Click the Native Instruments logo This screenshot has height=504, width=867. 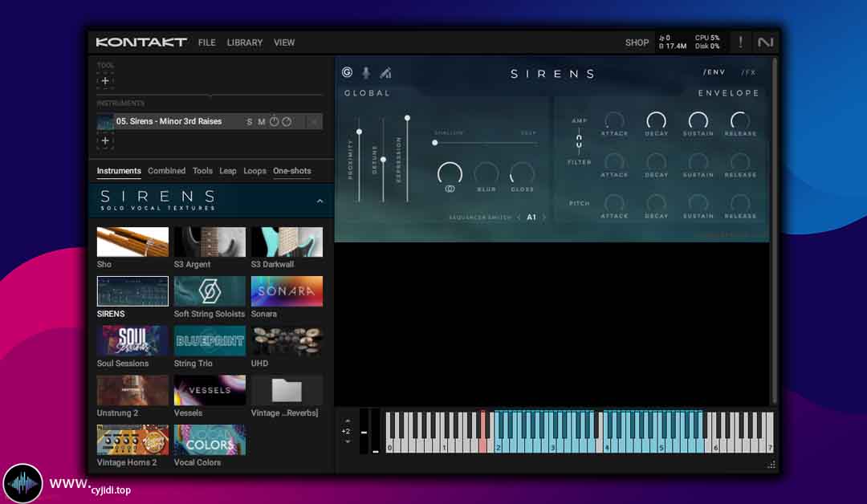[765, 42]
